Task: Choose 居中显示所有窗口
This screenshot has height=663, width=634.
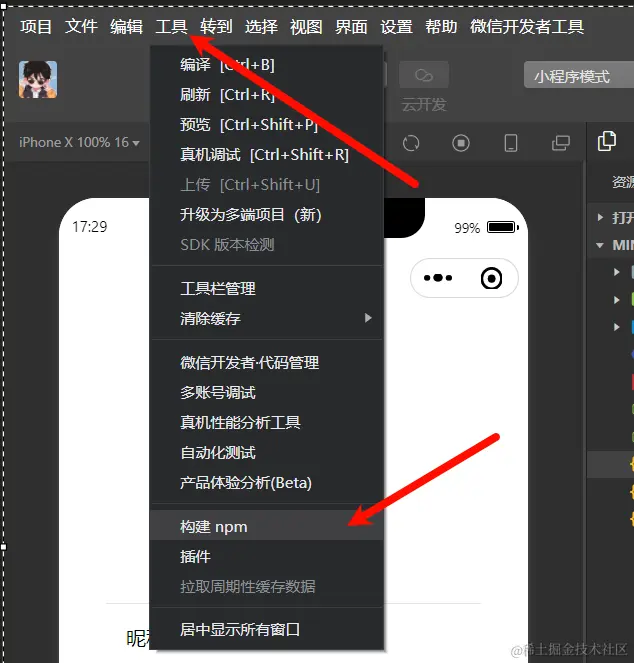Action: 266,630
